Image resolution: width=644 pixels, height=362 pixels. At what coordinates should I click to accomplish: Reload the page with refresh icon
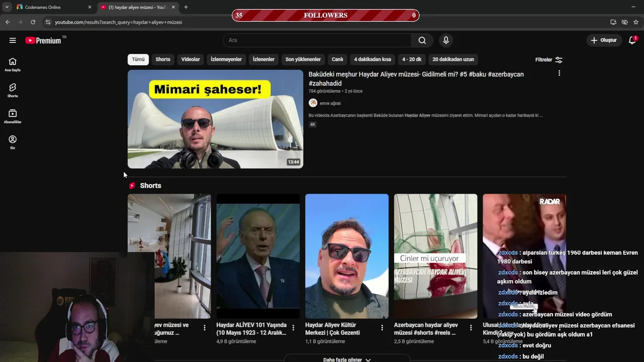[33, 22]
